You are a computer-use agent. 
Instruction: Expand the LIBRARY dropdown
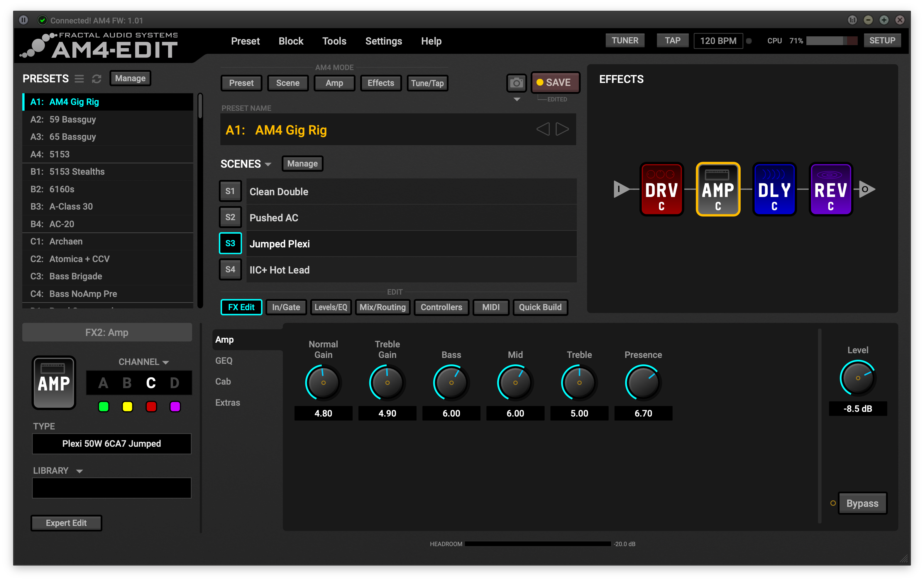pos(79,471)
